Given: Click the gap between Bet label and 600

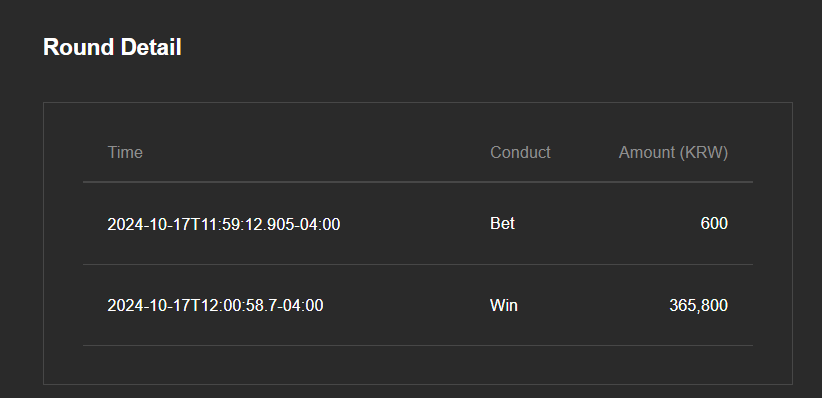Looking at the screenshot, I should click(x=608, y=224).
